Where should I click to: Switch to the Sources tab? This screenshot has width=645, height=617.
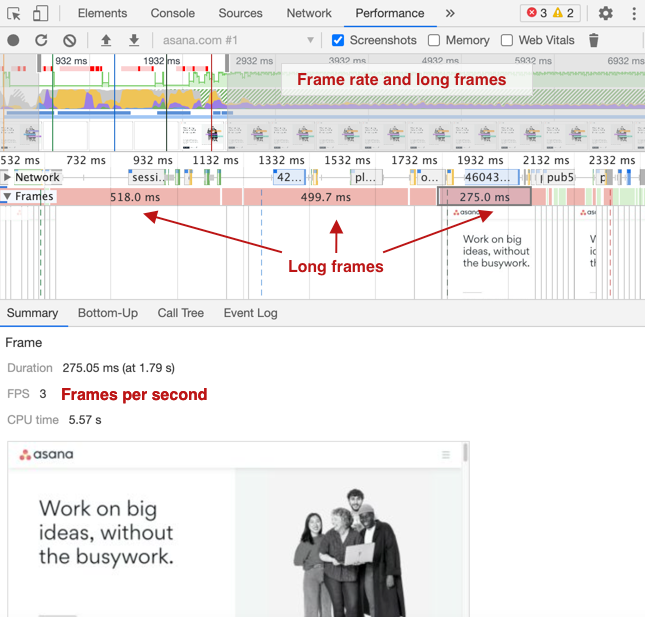pos(240,14)
